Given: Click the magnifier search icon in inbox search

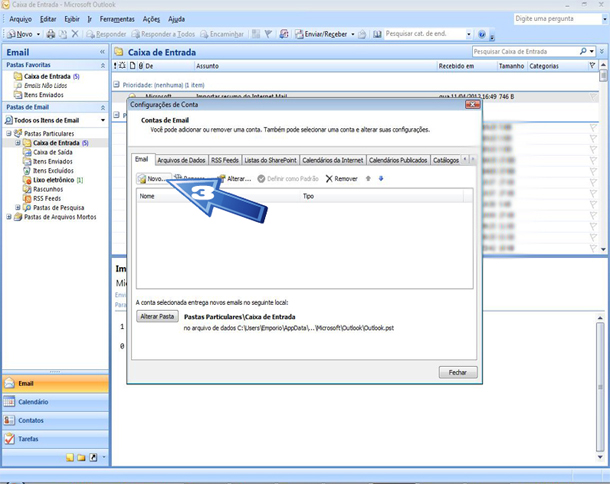Looking at the screenshot, I should (583, 51).
